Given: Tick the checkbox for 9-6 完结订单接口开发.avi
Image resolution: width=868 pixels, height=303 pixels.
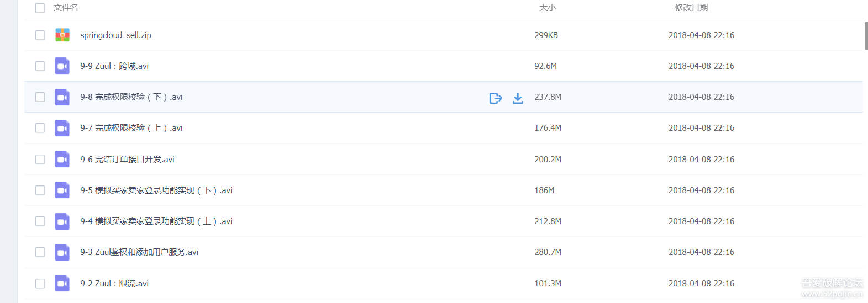Looking at the screenshot, I should point(40,159).
